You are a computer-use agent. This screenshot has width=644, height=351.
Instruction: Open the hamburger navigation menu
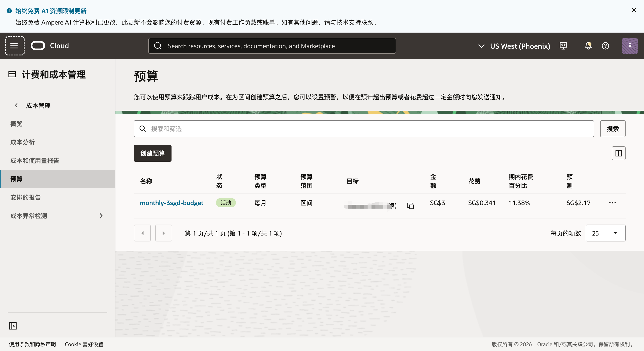(x=15, y=46)
